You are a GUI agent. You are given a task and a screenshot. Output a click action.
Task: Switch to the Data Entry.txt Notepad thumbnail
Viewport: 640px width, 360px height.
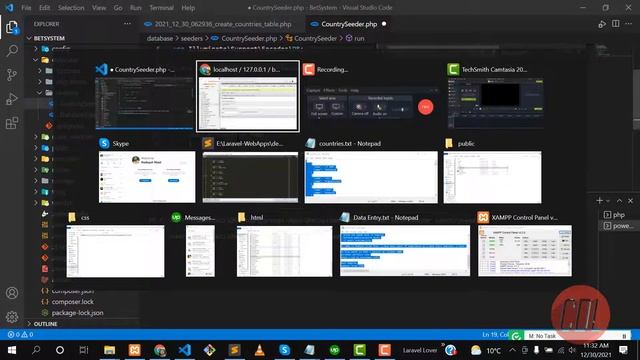pyautogui.click(x=405, y=244)
